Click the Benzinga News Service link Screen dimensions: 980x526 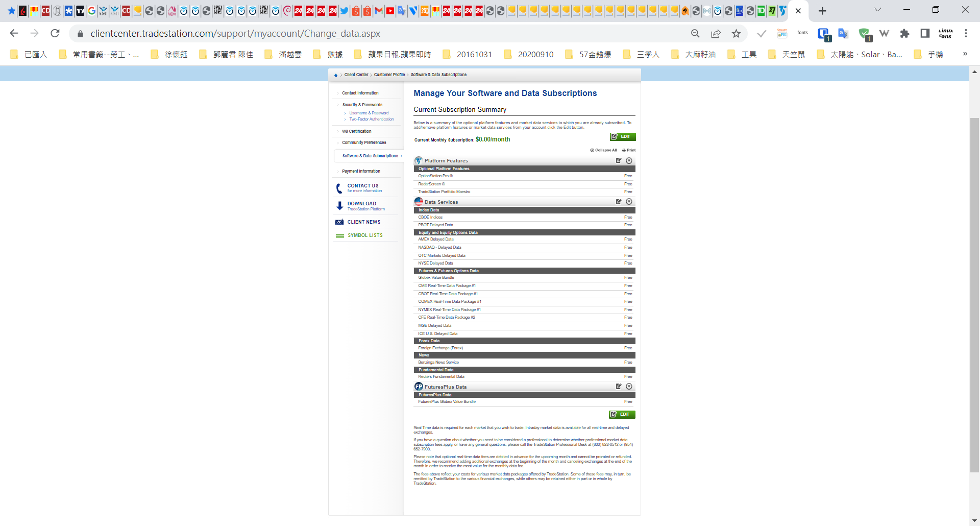point(438,363)
